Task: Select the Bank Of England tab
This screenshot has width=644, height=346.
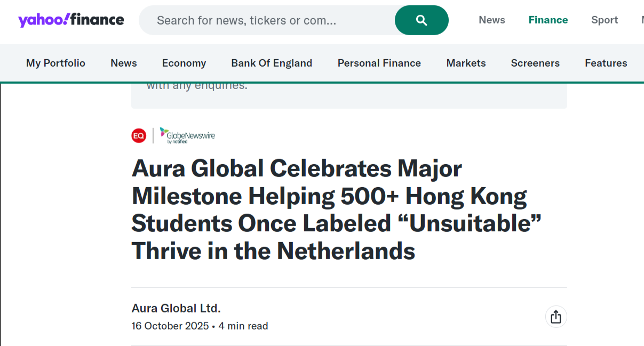Action: (272, 63)
